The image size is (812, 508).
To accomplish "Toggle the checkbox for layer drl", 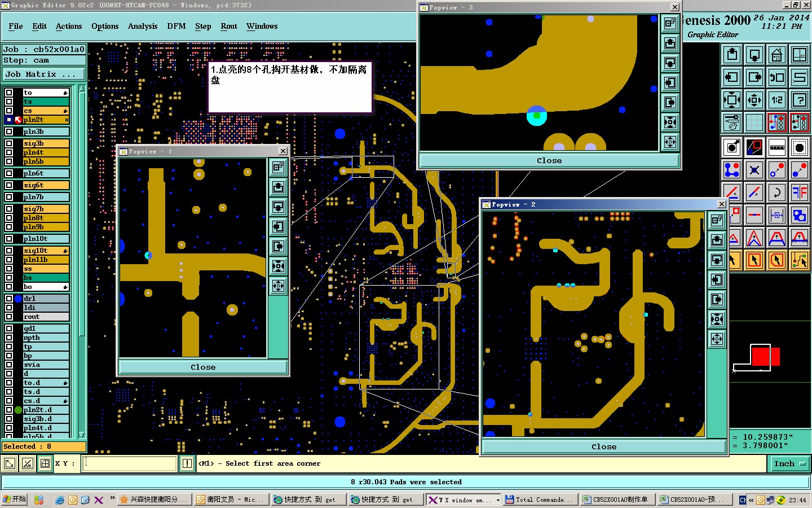I will pos(9,299).
